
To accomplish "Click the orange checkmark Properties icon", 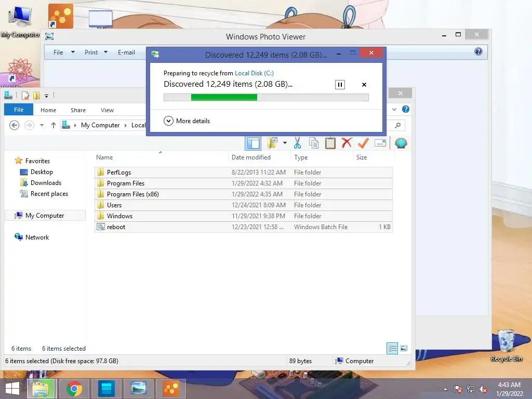I will pos(363,143).
